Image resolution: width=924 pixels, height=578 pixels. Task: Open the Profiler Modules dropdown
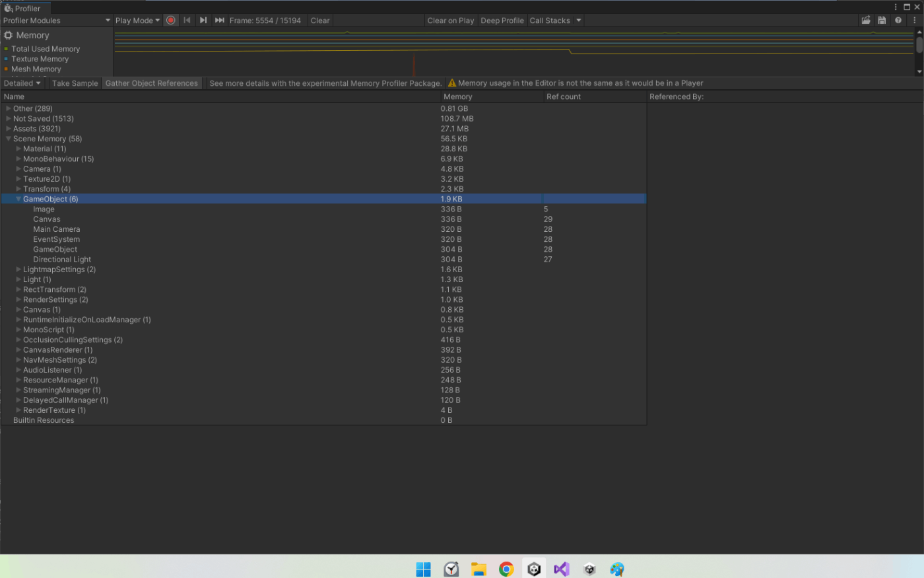pyautogui.click(x=57, y=20)
